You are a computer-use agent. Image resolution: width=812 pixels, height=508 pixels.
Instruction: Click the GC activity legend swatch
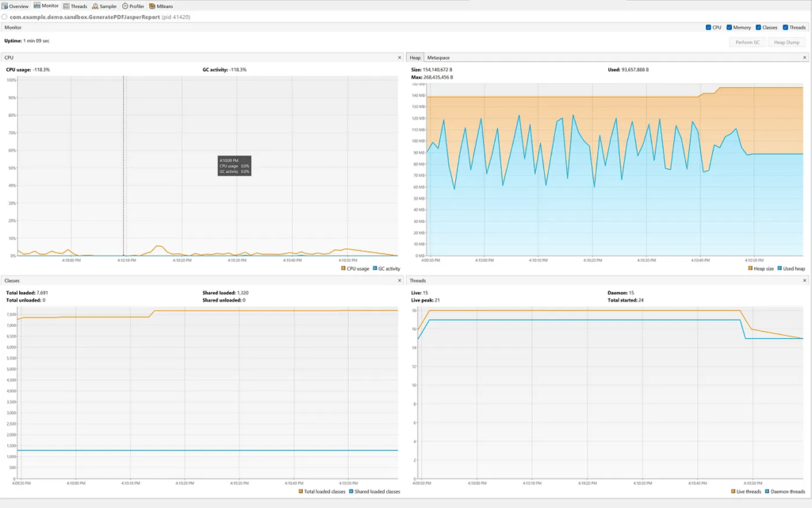[x=375, y=268]
